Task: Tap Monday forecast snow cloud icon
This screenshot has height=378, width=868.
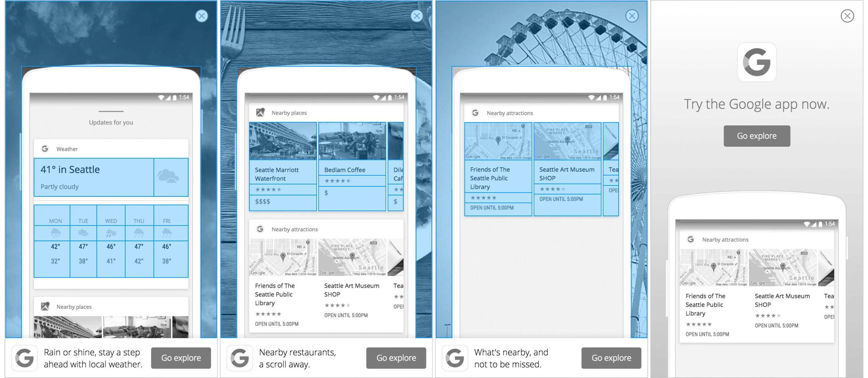Action: (56, 233)
